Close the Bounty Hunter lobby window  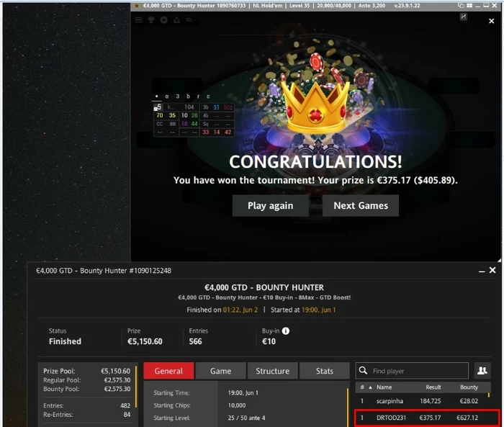(x=492, y=271)
